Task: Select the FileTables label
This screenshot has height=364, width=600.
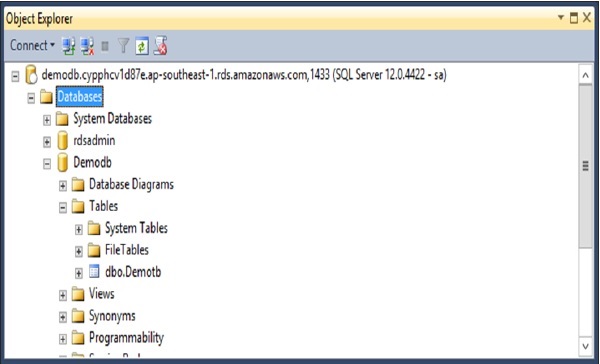Action: (x=127, y=250)
